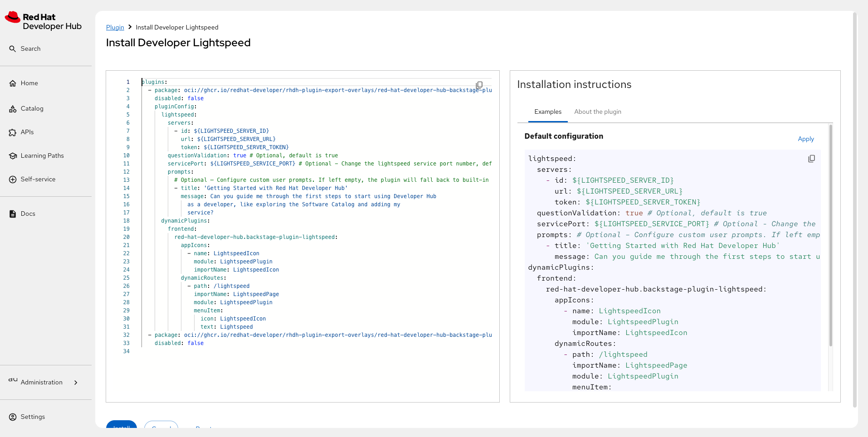Open Settings via the user circle icon

coord(13,417)
